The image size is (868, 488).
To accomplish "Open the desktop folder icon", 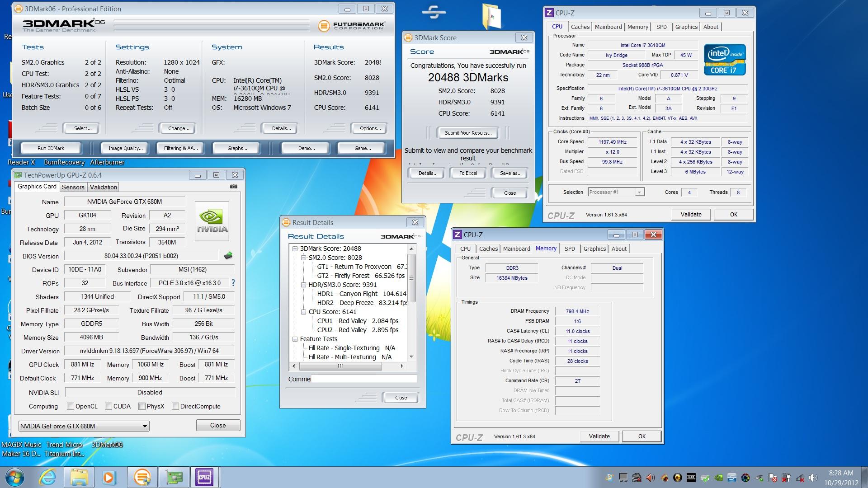I will click(491, 17).
